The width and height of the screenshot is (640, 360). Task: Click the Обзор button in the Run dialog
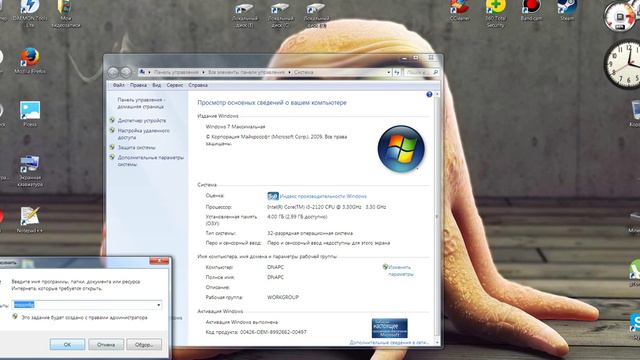[x=144, y=344]
